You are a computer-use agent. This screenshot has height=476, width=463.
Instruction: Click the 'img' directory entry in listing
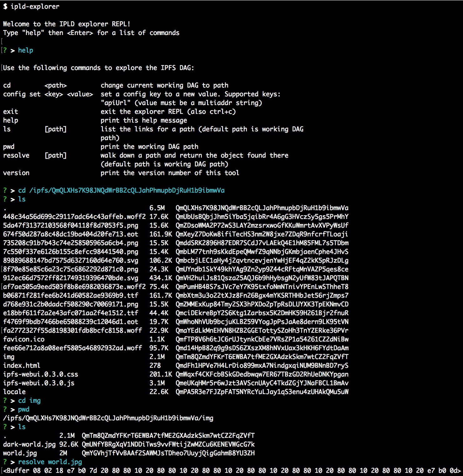click(9, 357)
